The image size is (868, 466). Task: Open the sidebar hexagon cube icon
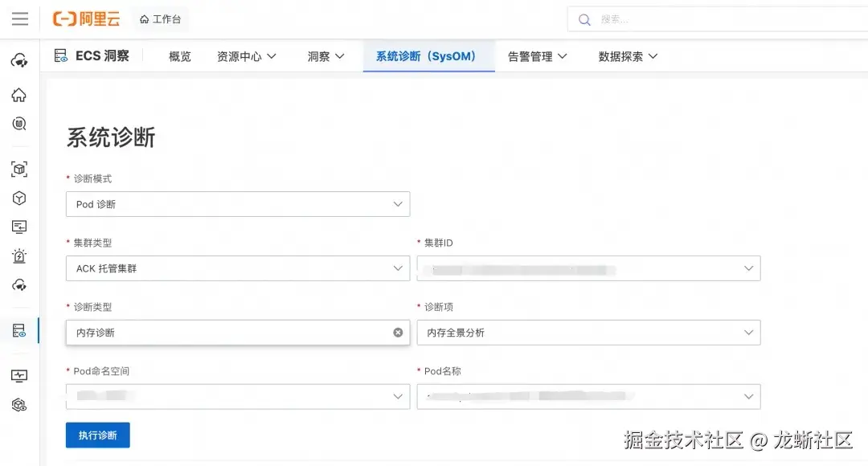point(19,198)
